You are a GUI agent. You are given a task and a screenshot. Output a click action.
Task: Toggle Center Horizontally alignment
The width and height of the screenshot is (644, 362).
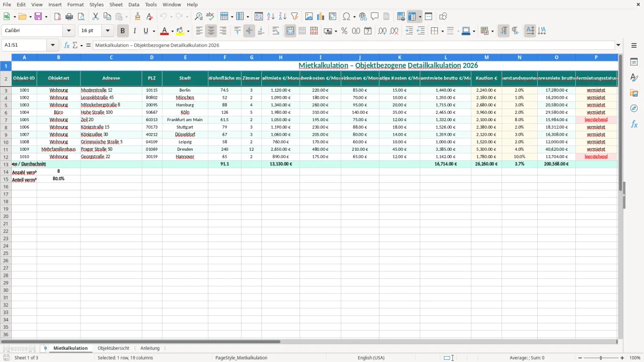211,31
